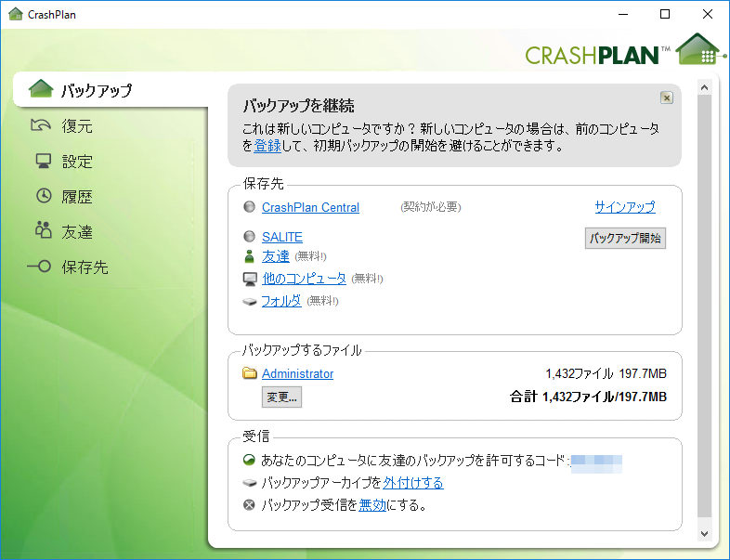Click the scrollbar down arrow
This screenshot has width=730, height=560.
pyautogui.click(x=704, y=534)
